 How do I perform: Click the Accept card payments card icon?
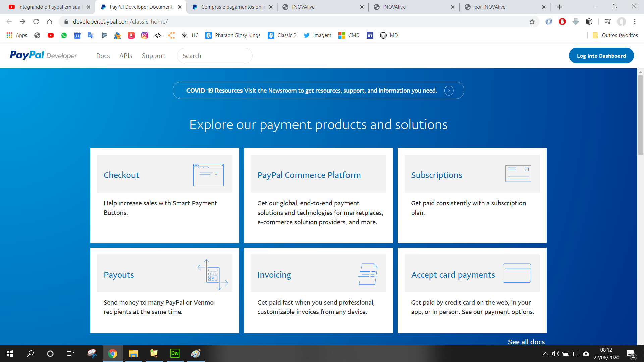pos(517,273)
